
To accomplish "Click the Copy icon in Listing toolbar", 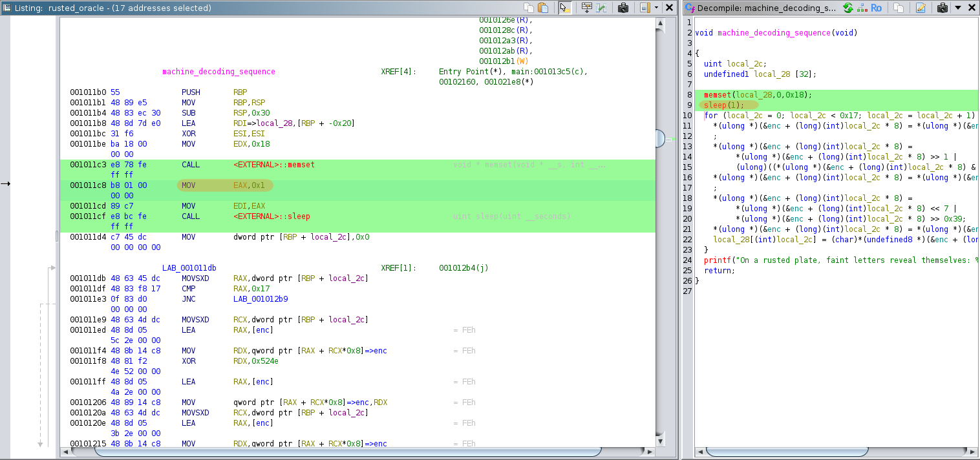I will (529, 8).
